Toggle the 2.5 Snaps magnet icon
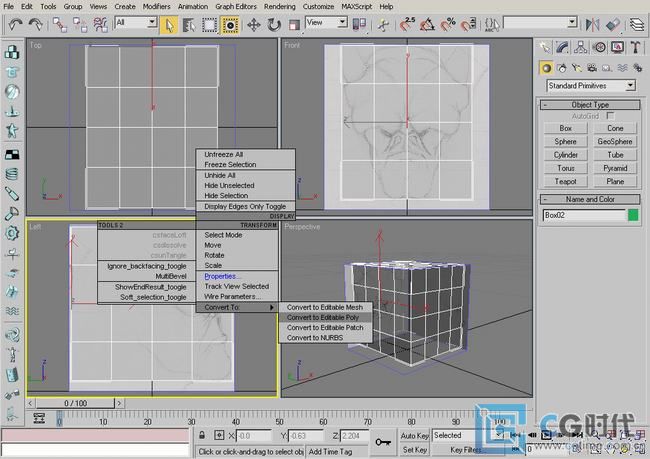 [407, 24]
